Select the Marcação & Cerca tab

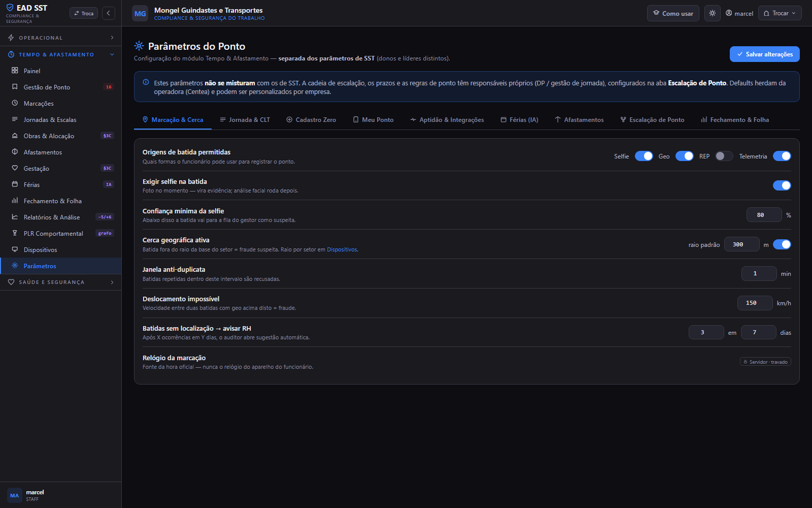tap(173, 120)
